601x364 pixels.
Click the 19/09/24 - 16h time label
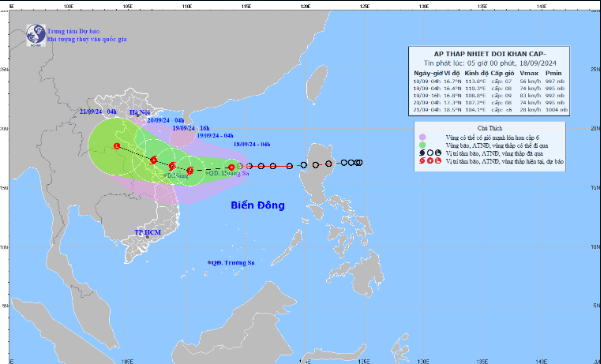191,128
